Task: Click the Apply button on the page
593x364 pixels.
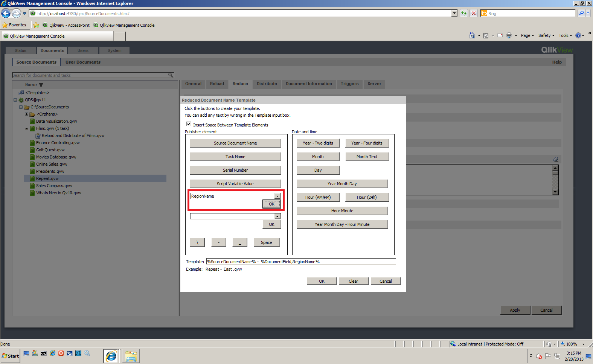Action: tap(515, 310)
